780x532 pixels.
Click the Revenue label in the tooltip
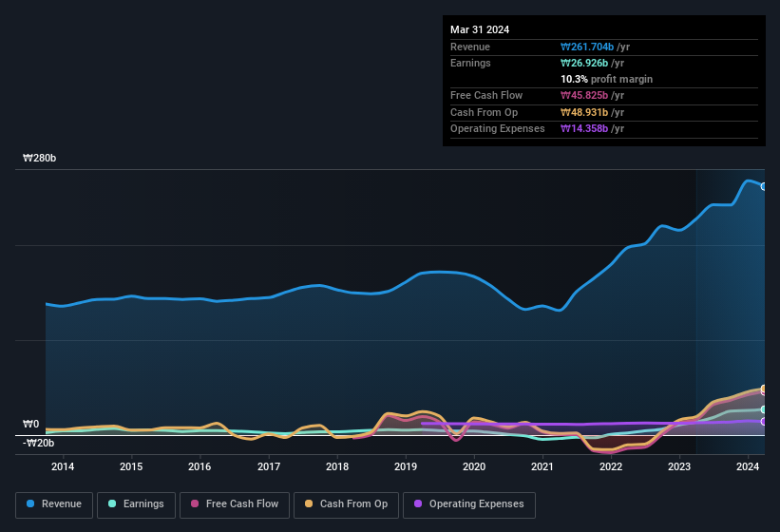pyautogui.click(x=470, y=47)
